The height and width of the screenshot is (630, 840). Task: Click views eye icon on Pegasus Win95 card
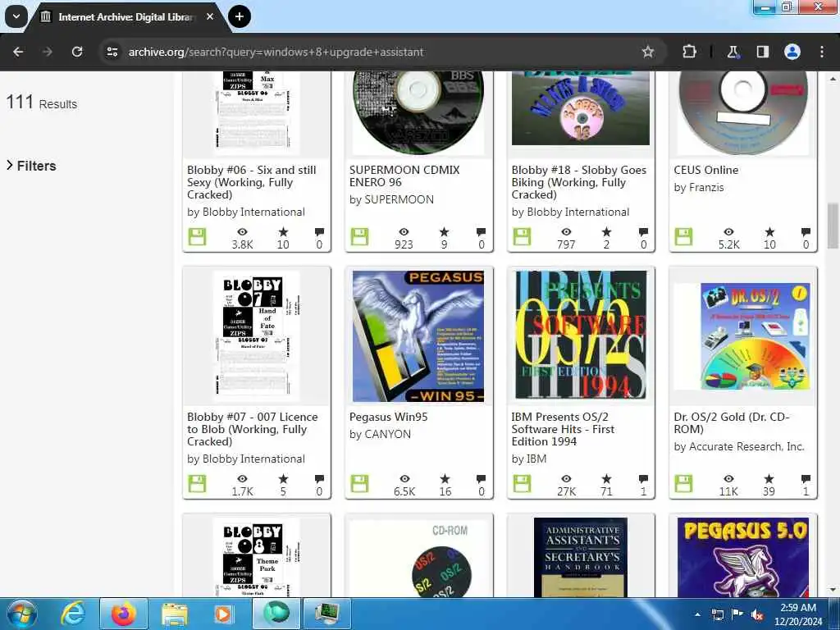404,478
